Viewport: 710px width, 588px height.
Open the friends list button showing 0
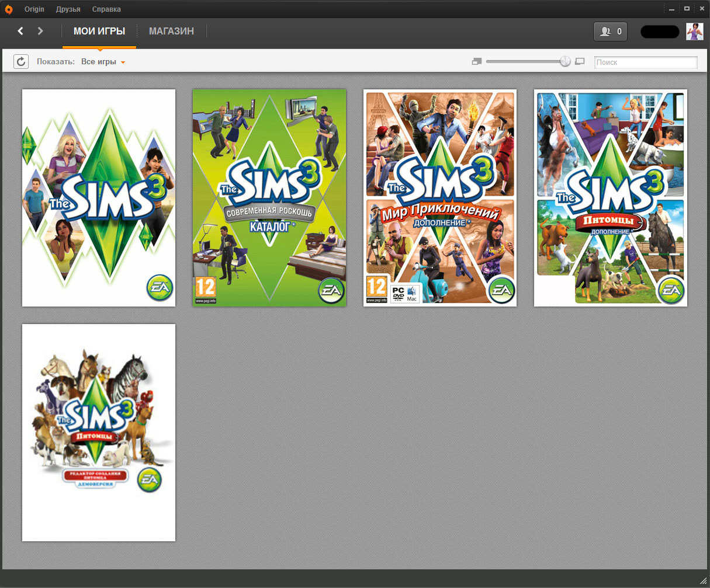pos(610,32)
